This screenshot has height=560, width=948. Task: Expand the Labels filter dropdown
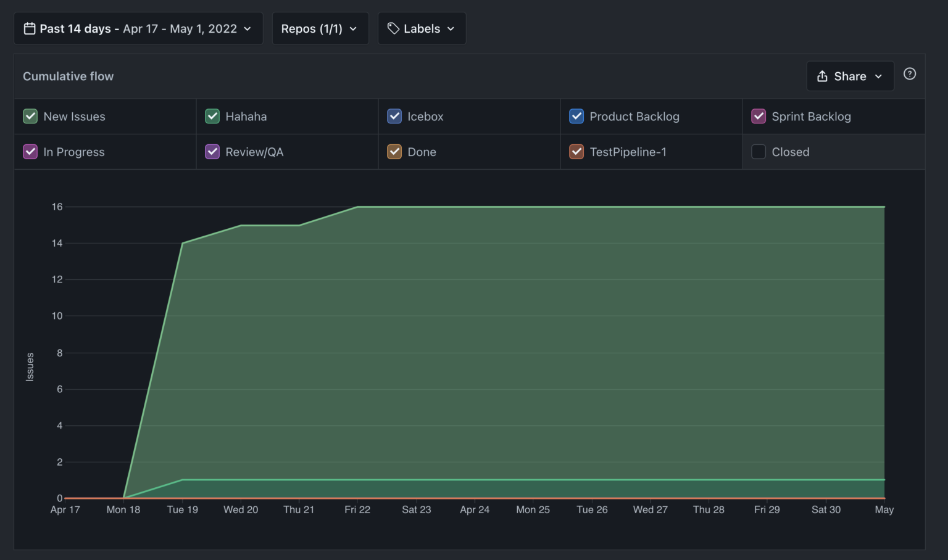[x=422, y=28]
